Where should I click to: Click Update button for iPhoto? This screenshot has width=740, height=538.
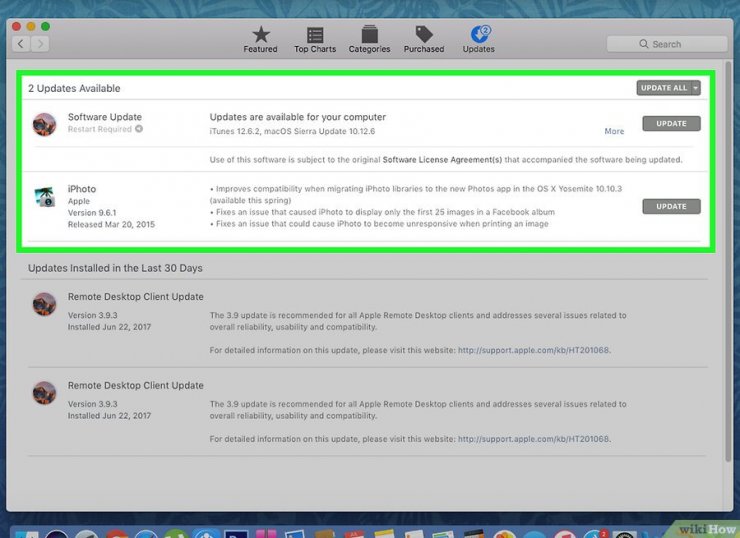671,207
